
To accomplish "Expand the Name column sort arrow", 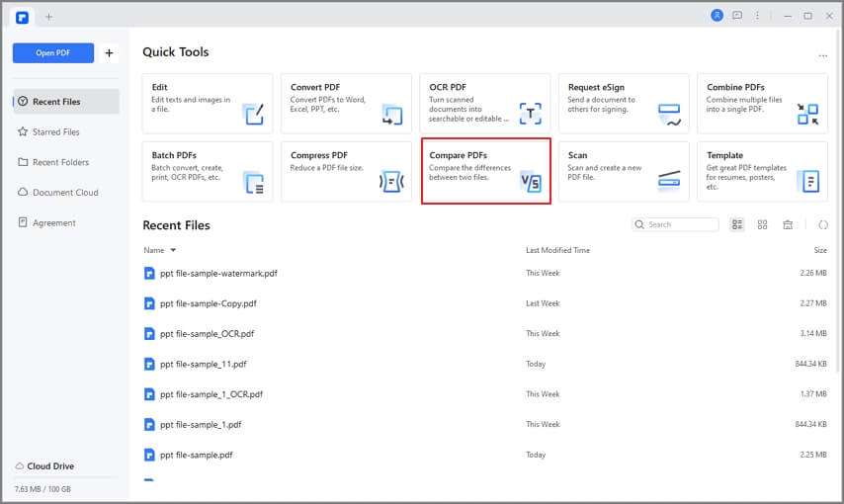I will 173,251.
